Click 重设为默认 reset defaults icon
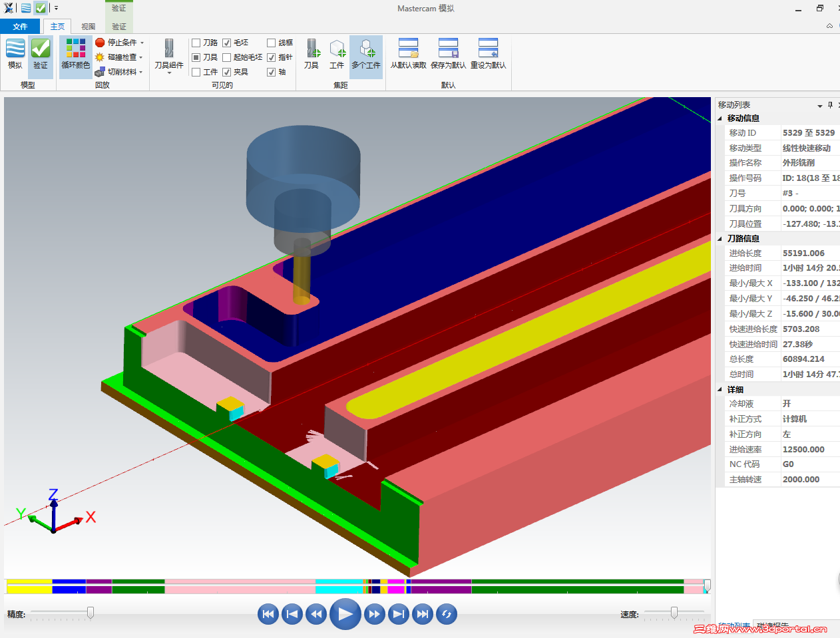Screen dimensions: 840x638 [488, 48]
